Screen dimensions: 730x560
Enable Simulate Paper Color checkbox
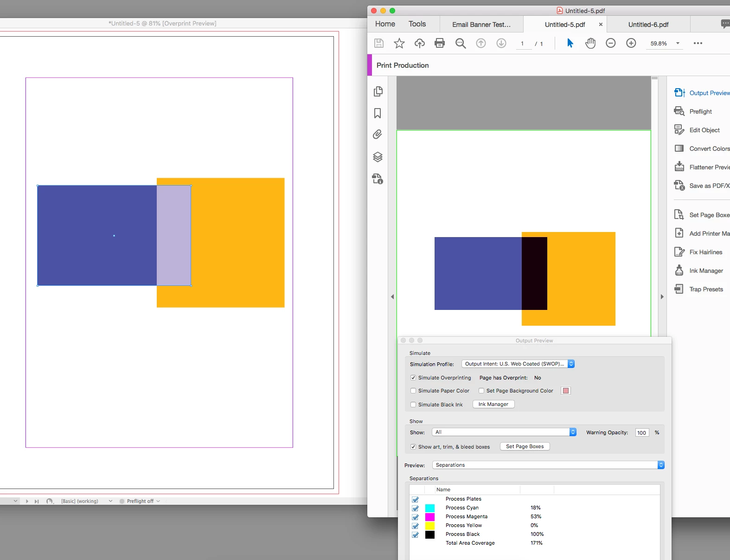click(413, 391)
